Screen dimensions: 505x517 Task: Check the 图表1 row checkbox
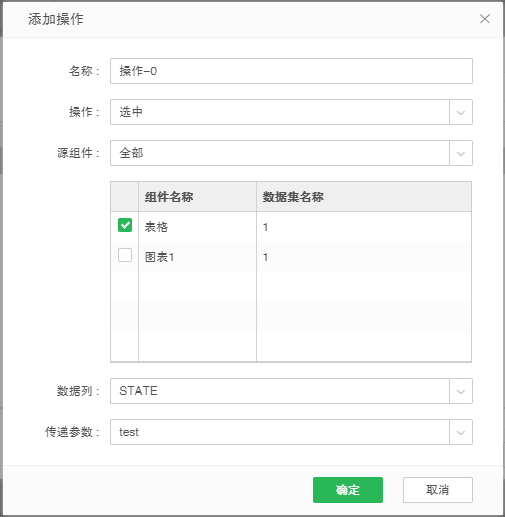(x=125, y=255)
